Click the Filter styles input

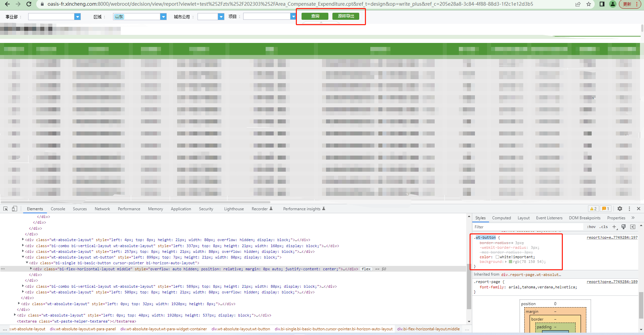(528, 227)
